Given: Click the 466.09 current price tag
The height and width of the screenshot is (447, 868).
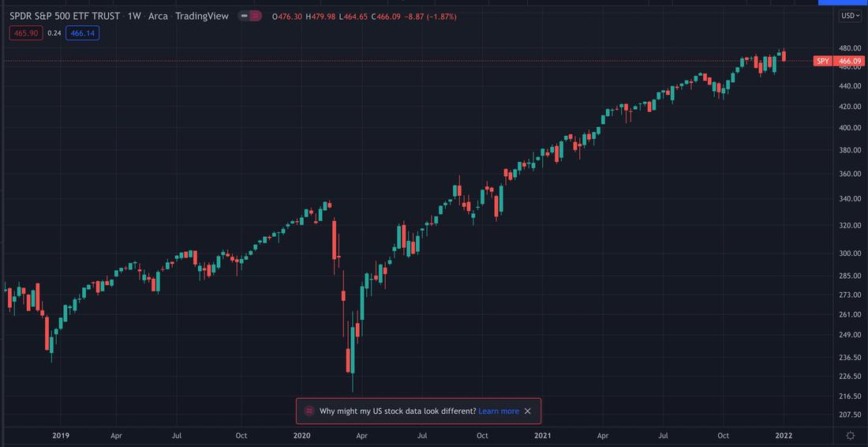Looking at the screenshot, I should [x=849, y=61].
